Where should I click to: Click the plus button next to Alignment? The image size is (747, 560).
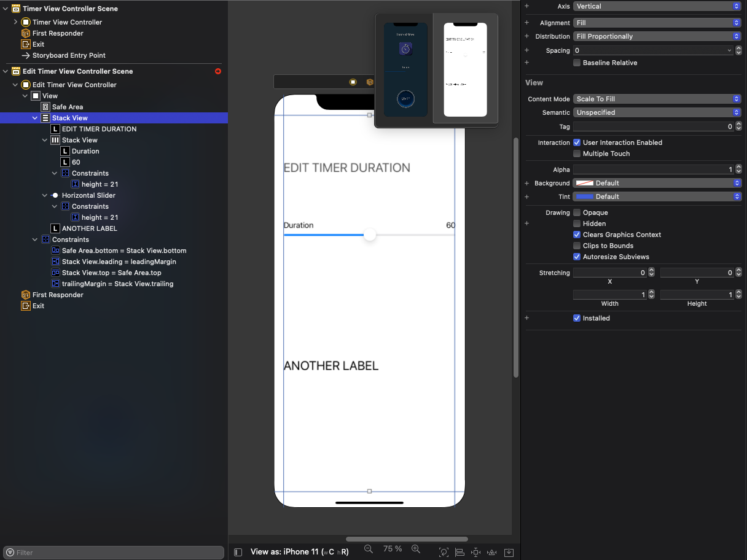pos(526,23)
